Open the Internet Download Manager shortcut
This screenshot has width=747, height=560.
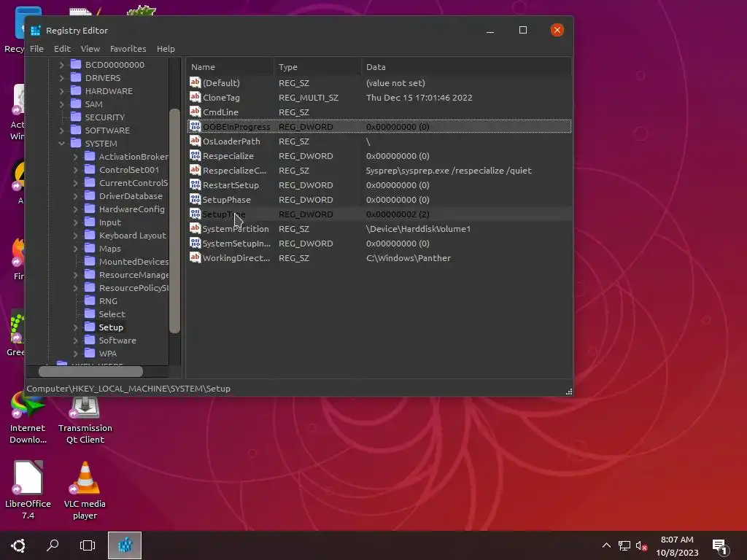tap(28, 419)
